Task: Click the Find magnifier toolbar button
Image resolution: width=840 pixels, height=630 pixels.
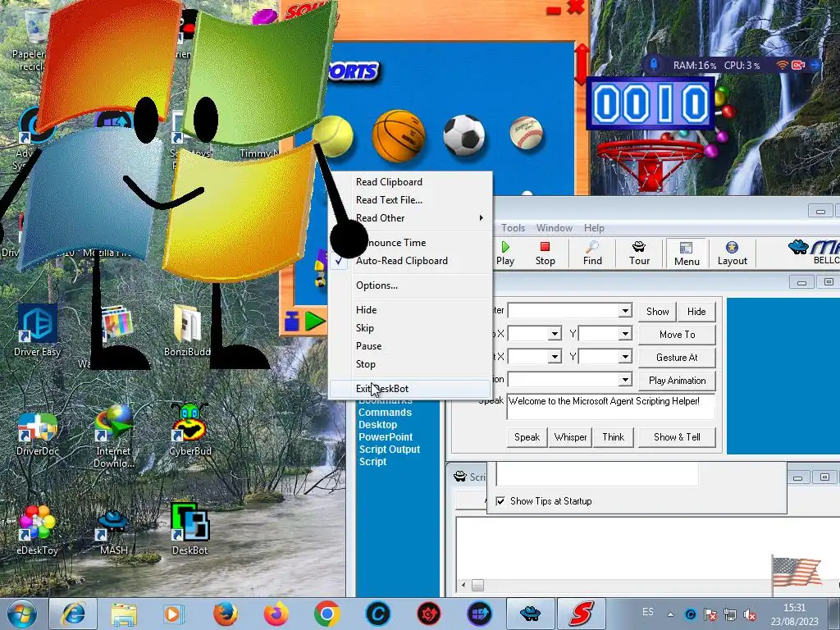Action: [592, 253]
